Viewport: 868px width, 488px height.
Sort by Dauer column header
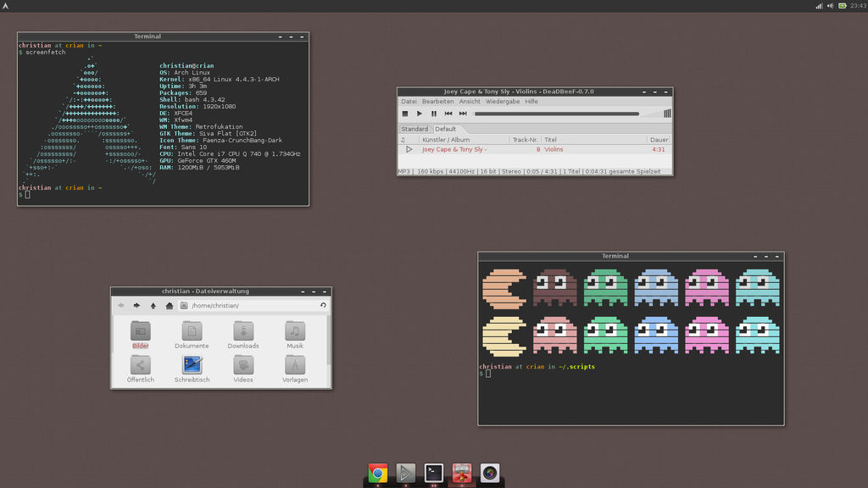[659, 140]
